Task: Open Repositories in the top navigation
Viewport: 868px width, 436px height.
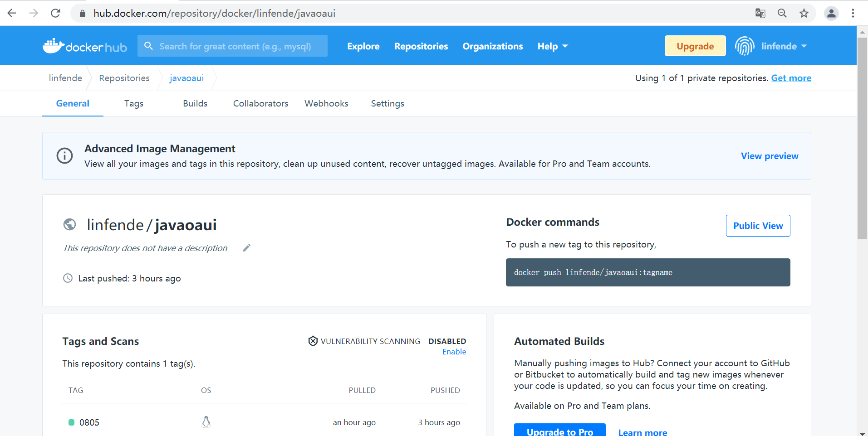Action: tap(421, 46)
